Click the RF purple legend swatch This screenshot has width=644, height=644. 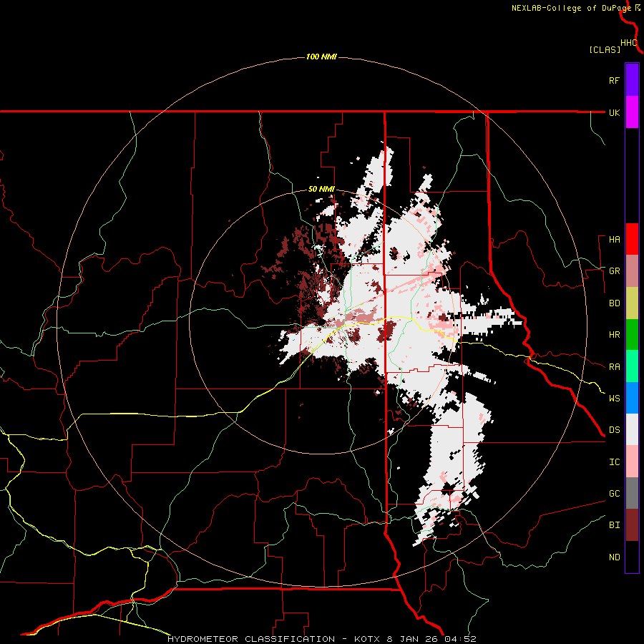tap(632, 80)
